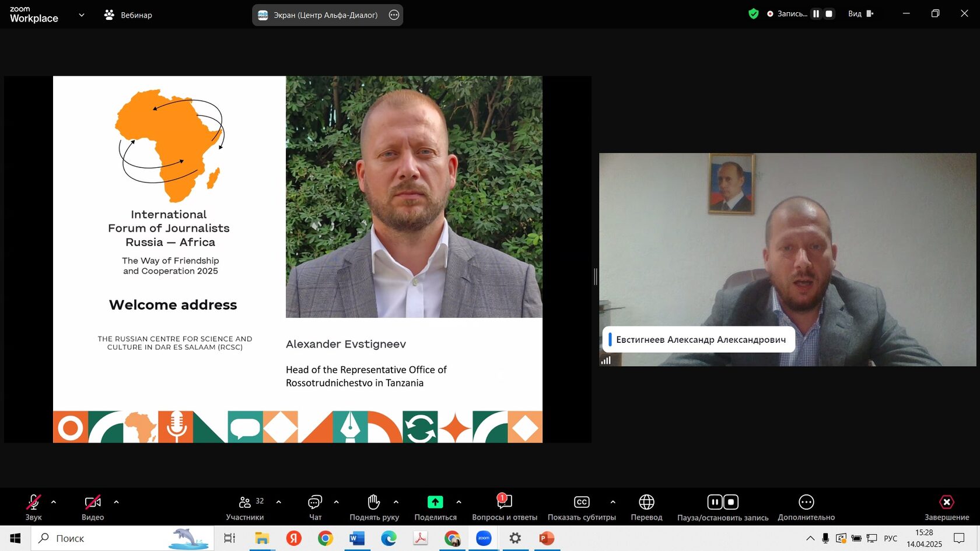Open Microsoft Edge from the taskbar

(388, 538)
